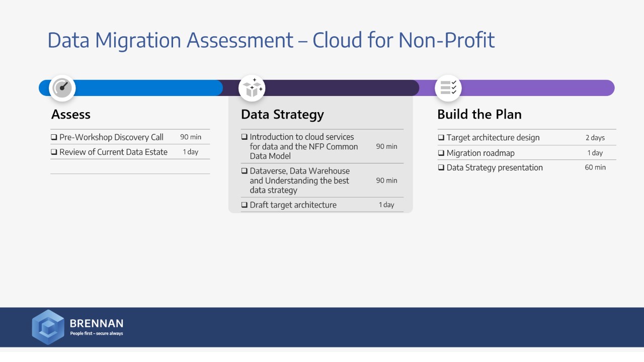Check the Pre-Workshop Discovery Call box
644x362 pixels.
pyautogui.click(x=54, y=137)
